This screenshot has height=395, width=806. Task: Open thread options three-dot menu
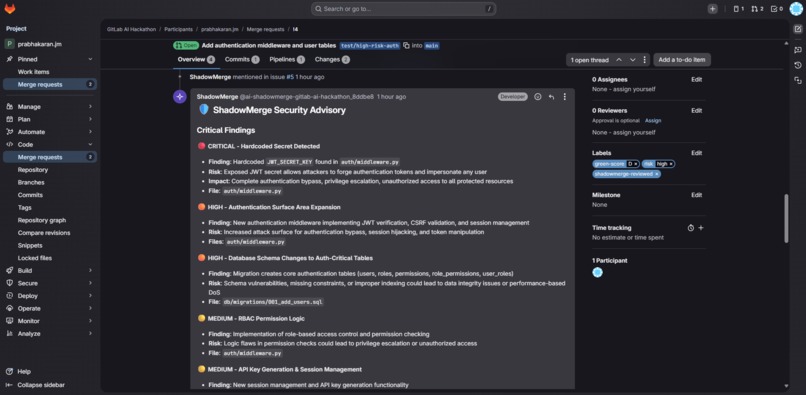point(645,60)
